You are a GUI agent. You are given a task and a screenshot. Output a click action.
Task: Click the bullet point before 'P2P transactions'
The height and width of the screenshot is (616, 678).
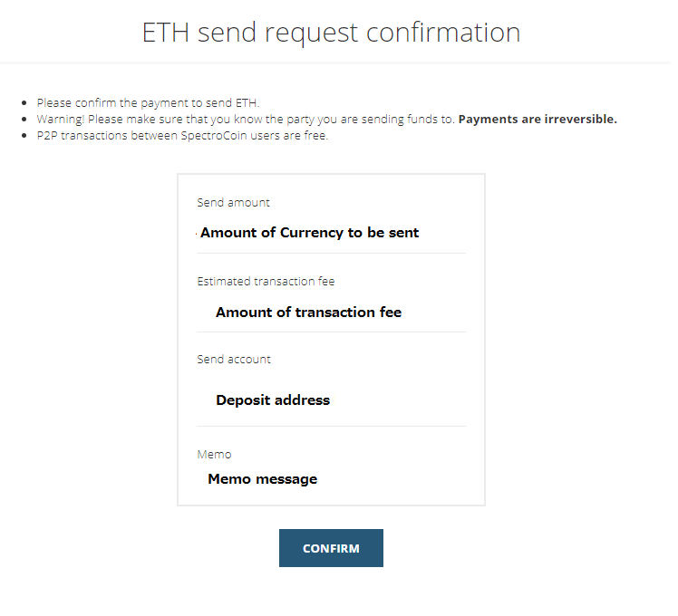pyautogui.click(x=26, y=137)
